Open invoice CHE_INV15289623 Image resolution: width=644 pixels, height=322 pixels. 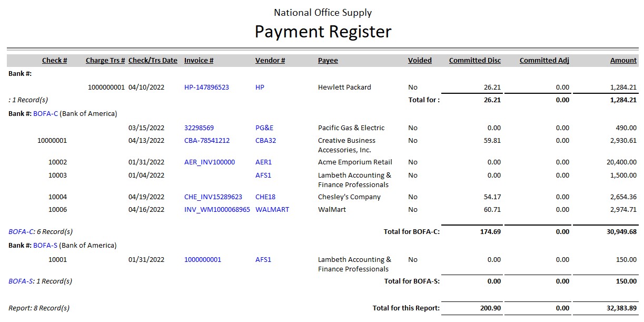213,197
